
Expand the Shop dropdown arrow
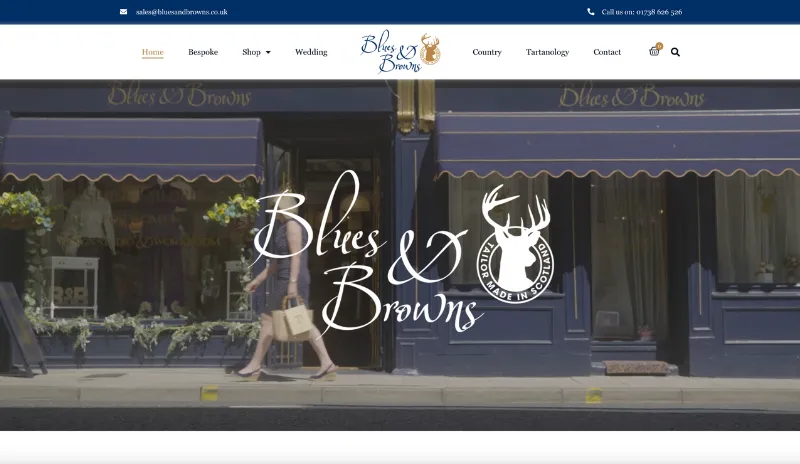click(x=268, y=52)
